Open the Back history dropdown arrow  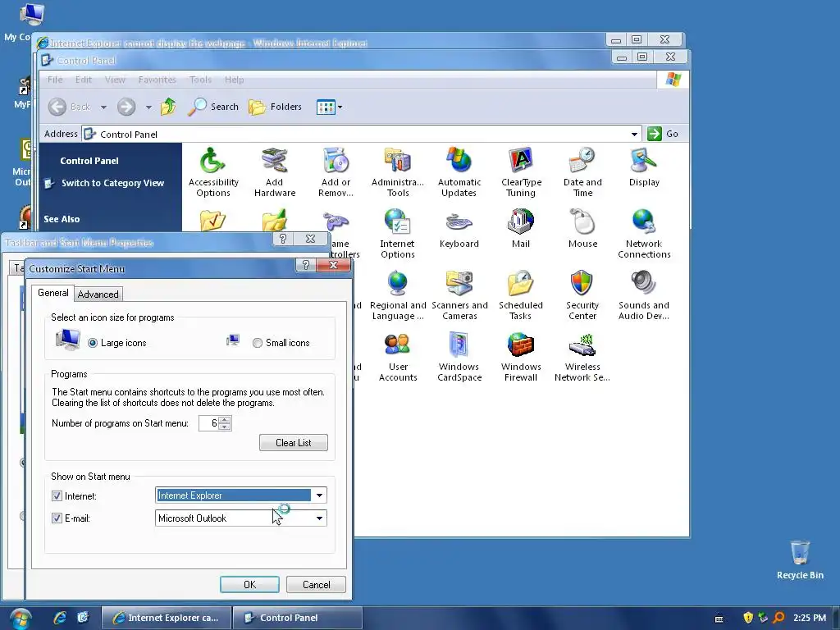(x=103, y=107)
